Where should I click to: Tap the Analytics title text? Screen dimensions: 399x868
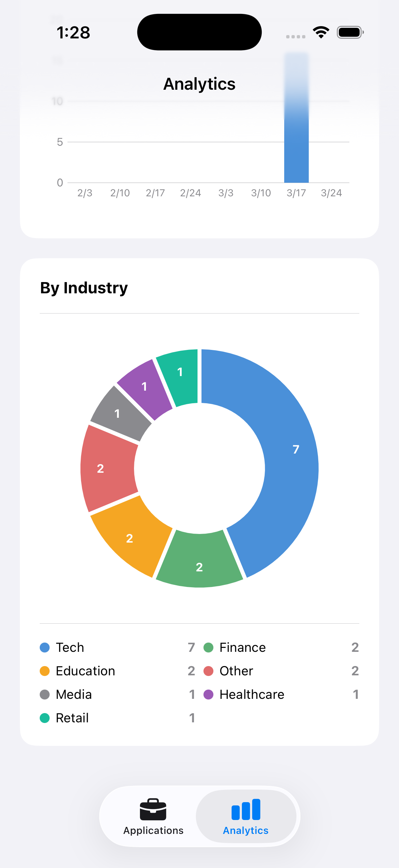(199, 84)
